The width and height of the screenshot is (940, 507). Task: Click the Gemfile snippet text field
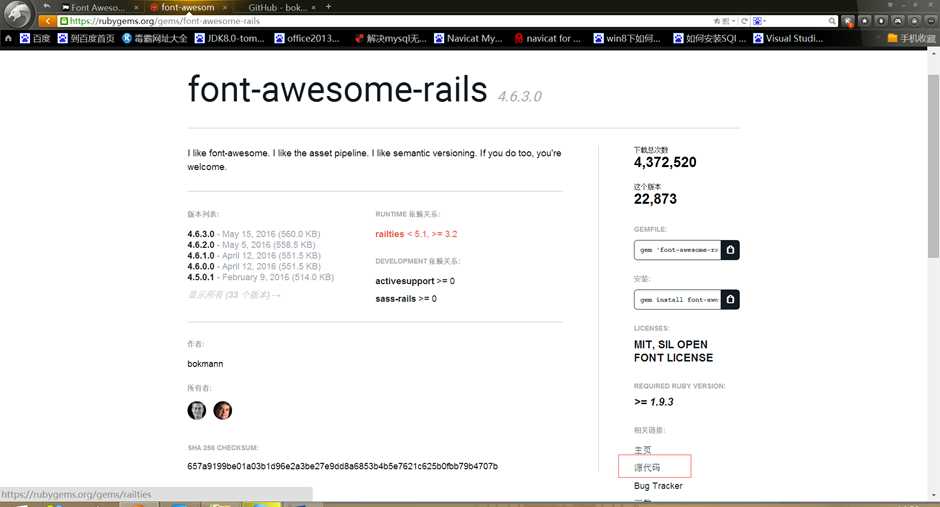tap(677, 250)
